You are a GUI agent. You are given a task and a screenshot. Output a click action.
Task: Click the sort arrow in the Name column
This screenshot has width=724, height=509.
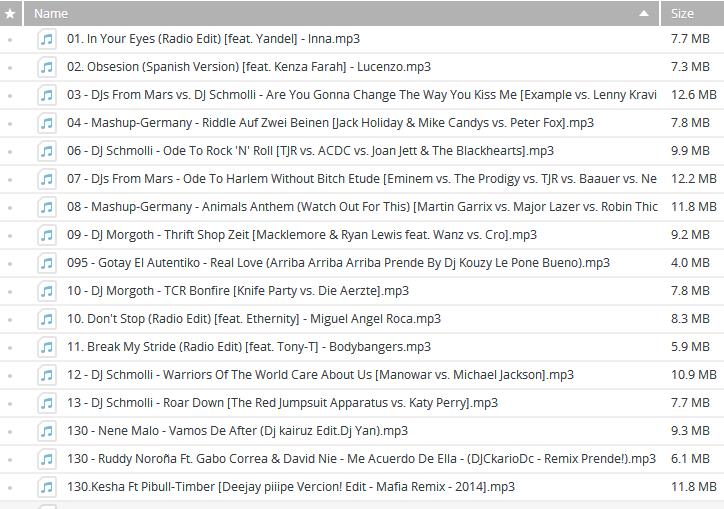coord(644,14)
